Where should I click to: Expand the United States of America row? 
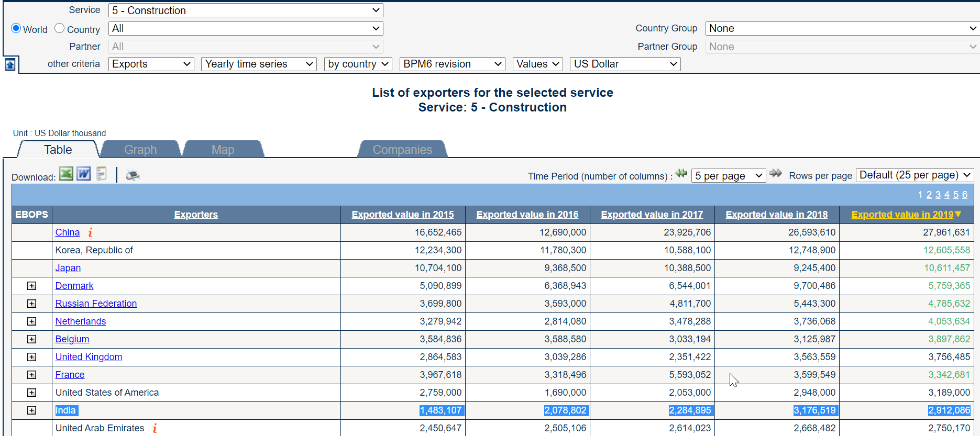tap(32, 393)
